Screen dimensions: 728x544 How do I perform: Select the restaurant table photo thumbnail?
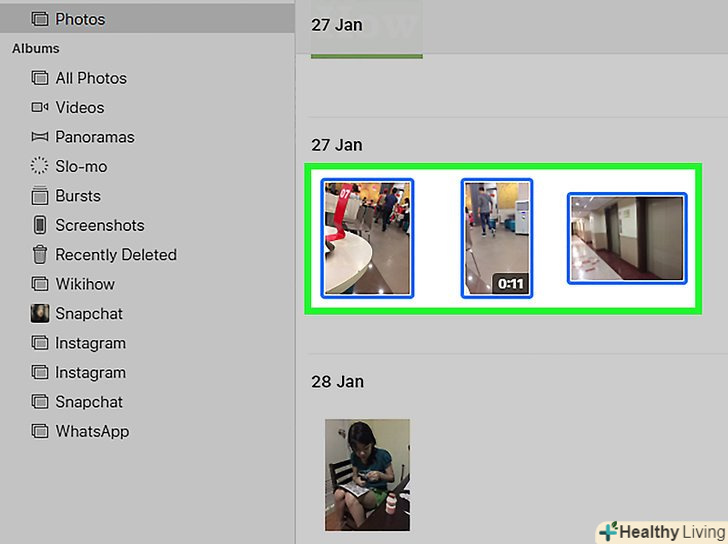click(x=367, y=238)
